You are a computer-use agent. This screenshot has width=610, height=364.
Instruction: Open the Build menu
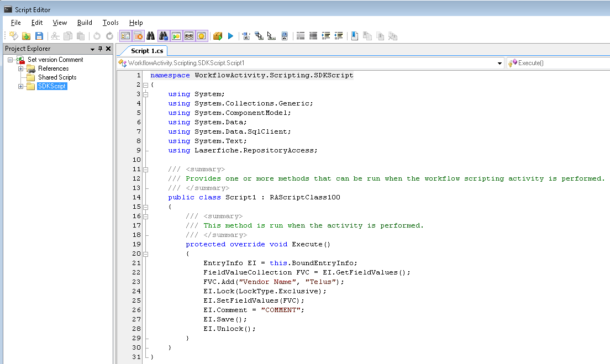pyautogui.click(x=85, y=23)
